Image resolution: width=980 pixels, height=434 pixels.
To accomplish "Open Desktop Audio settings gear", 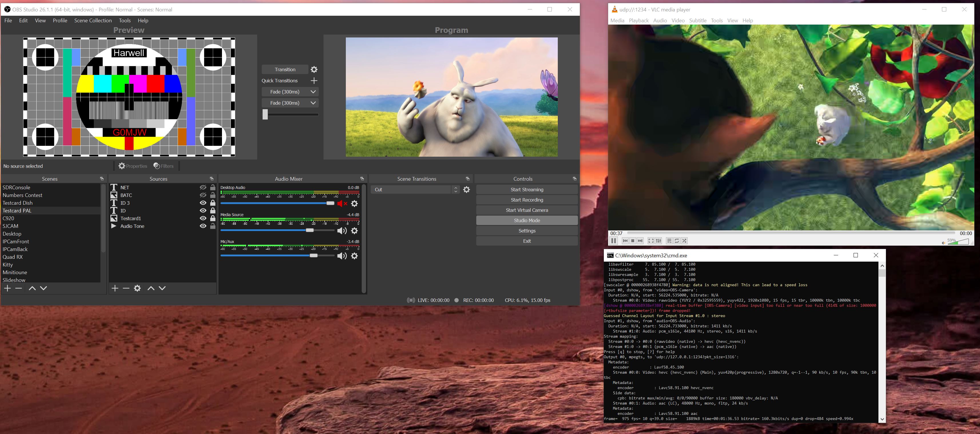I will coord(354,204).
